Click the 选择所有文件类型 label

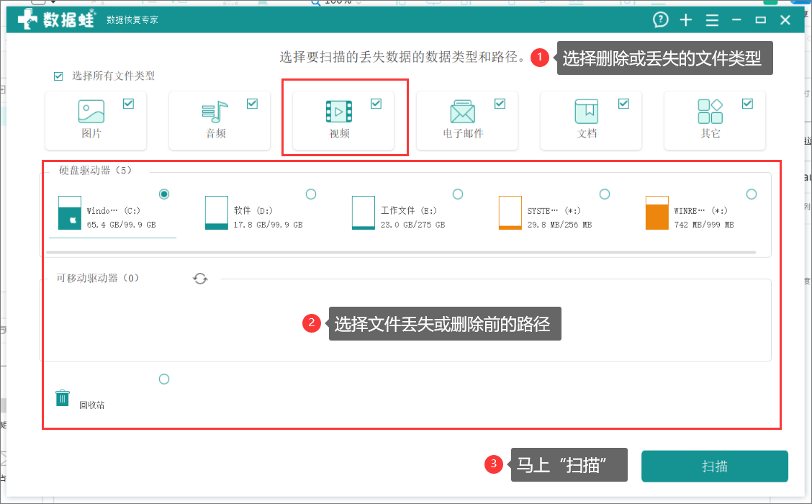point(113,76)
